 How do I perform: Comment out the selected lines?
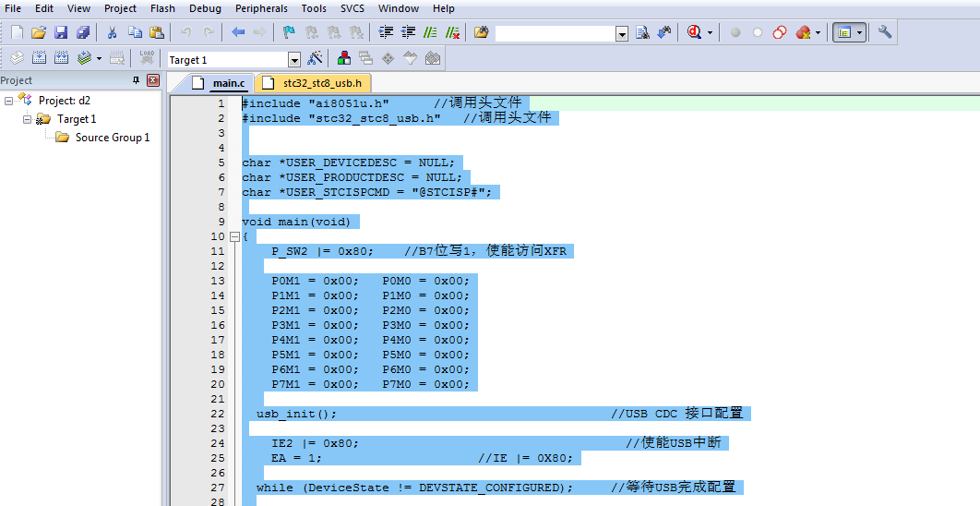[x=430, y=32]
